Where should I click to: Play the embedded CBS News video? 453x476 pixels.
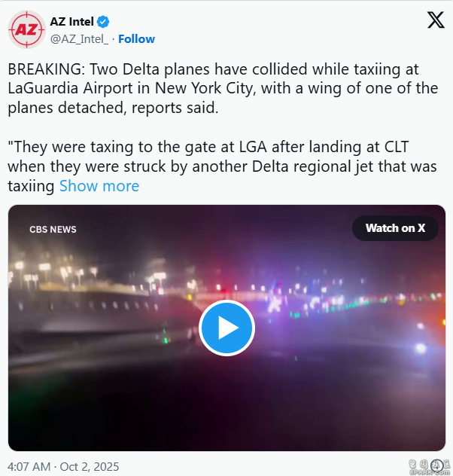226,328
